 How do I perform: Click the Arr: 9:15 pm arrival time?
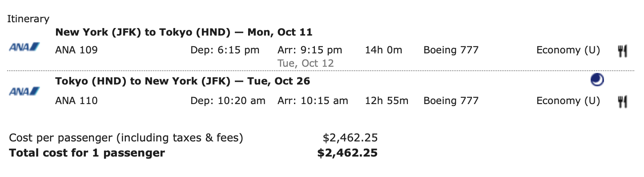(x=310, y=50)
